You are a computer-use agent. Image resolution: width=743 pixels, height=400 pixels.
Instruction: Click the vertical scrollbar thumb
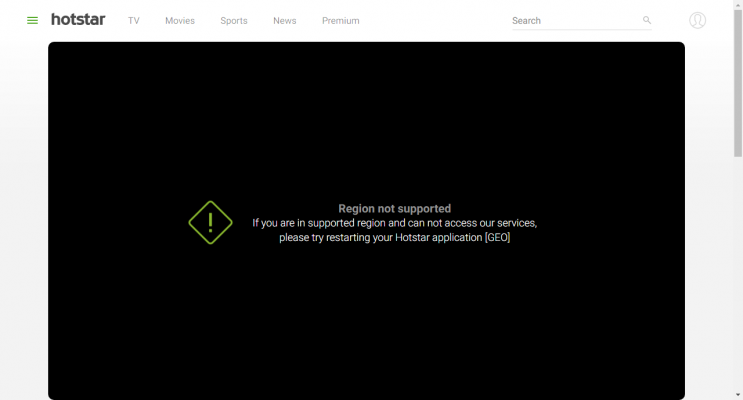click(737, 80)
